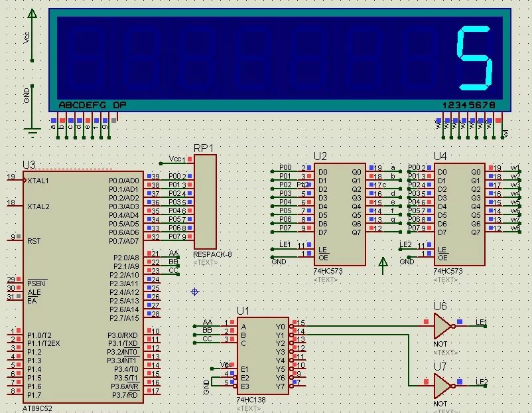
Task: Click the LE2 net label beside U4
Action: point(405,244)
